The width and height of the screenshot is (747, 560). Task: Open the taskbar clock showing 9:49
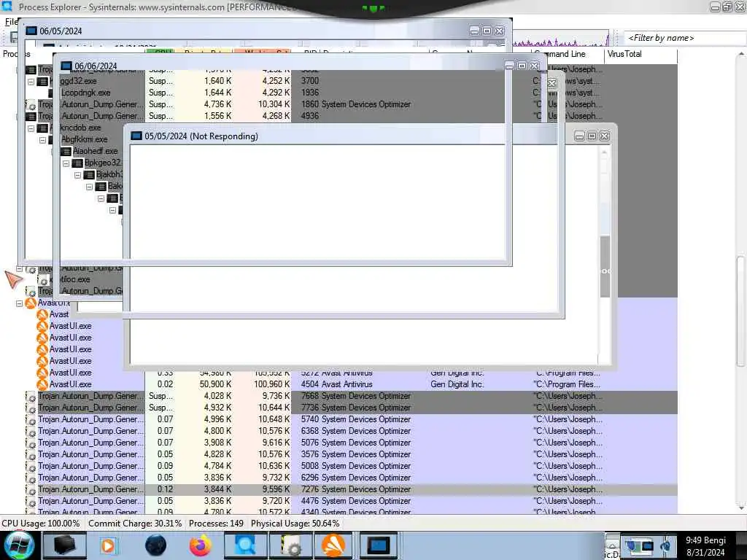705,546
